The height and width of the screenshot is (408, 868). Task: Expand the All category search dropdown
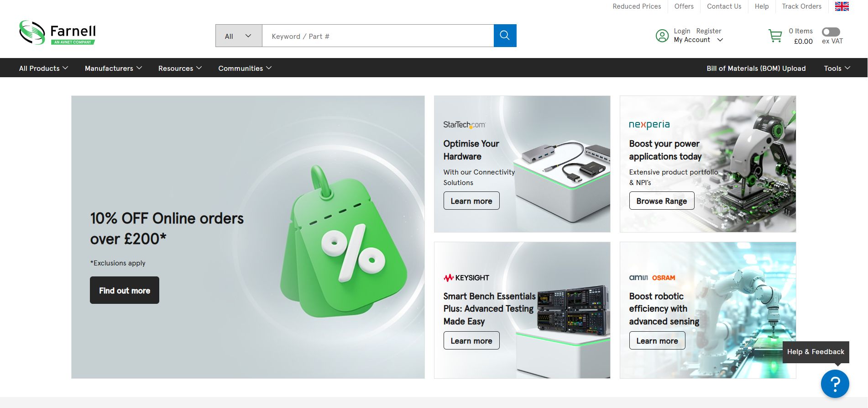tap(239, 36)
